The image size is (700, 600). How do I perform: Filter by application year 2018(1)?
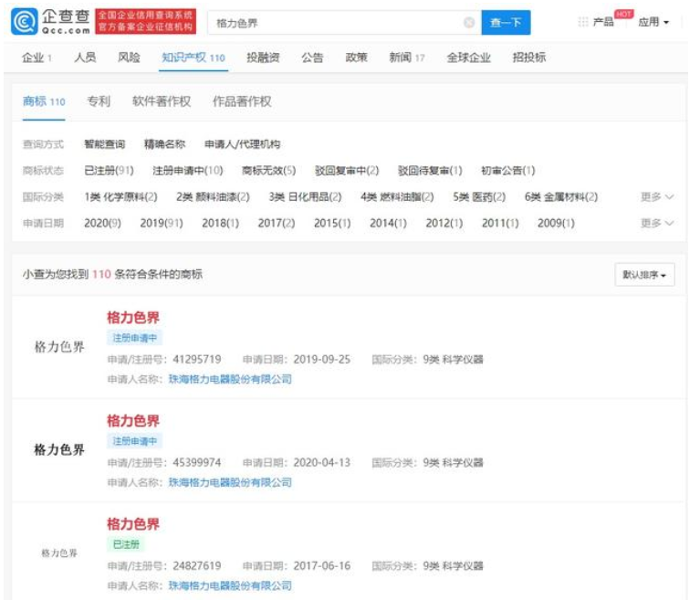[x=220, y=223]
